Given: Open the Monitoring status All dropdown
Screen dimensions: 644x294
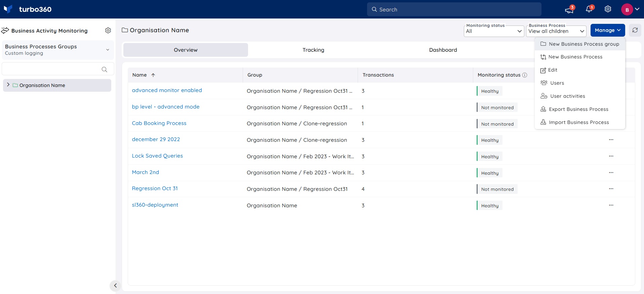Looking at the screenshot, I should coord(494,31).
